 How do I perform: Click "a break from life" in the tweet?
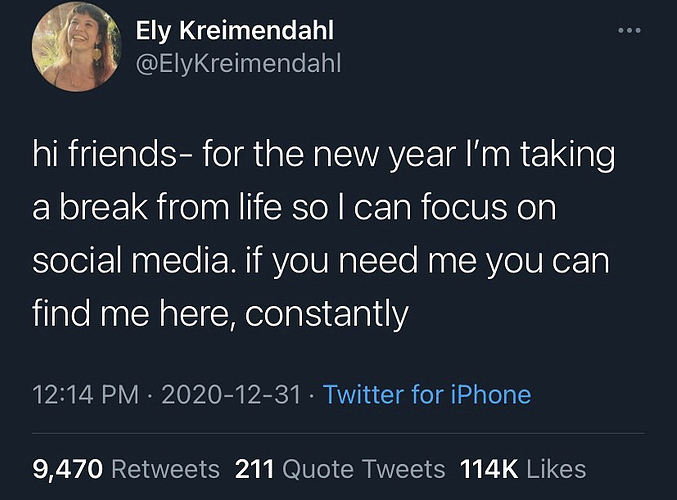(172, 210)
